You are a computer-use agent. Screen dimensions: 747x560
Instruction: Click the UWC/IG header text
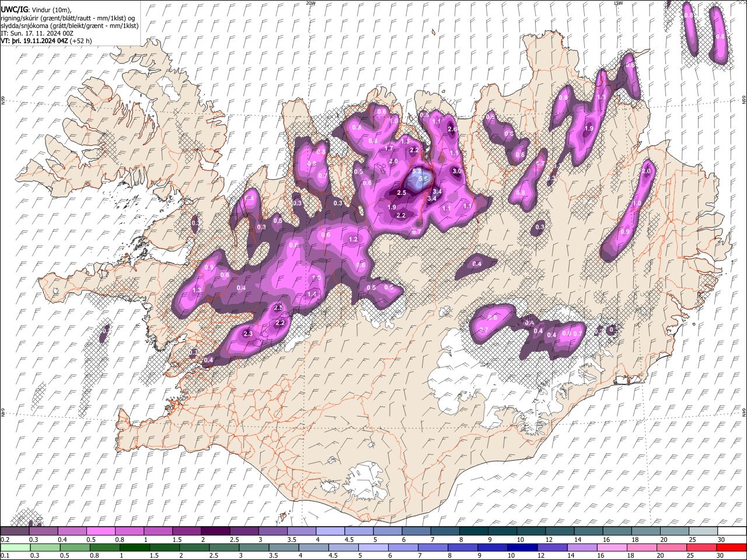pos(13,9)
